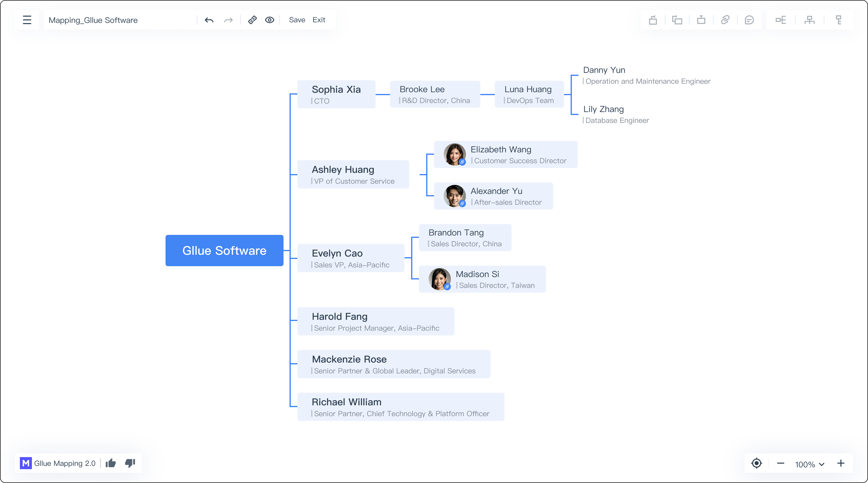This screenshot has height=483, width=868.
Task: Select the vertical list layout icon
Action: click(839, 20)
